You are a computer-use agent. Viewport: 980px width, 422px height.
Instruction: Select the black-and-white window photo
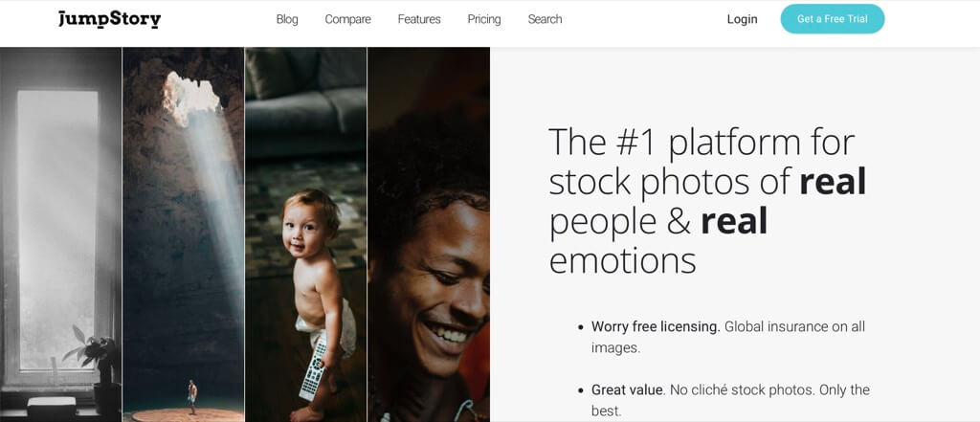click(60, 234)
